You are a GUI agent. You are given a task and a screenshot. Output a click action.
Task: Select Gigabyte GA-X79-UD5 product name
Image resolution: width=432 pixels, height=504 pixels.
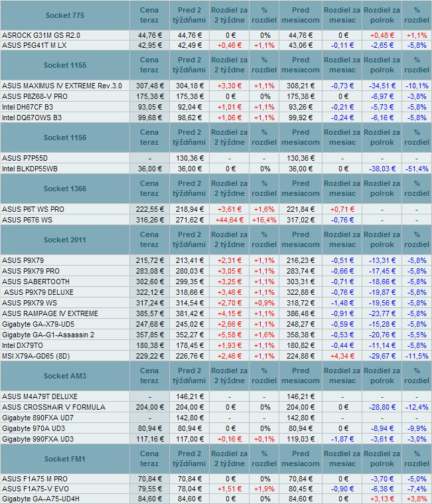click(38, 324)
